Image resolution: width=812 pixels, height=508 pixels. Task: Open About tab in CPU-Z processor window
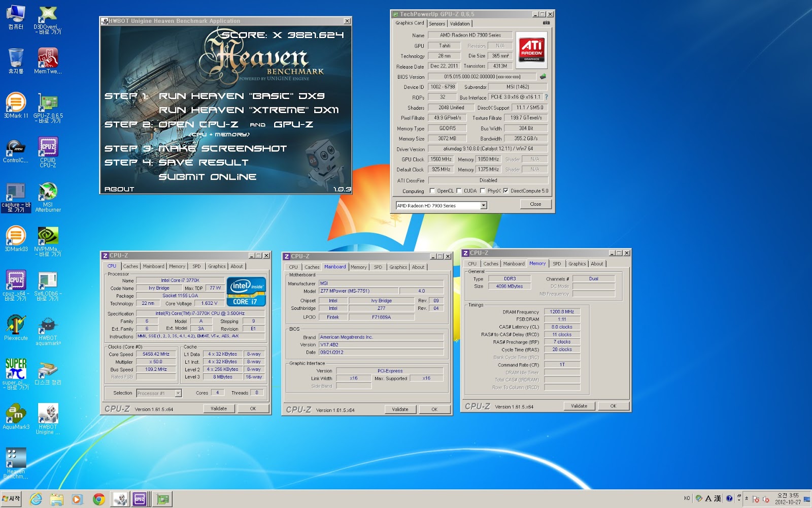pos(237,266)
